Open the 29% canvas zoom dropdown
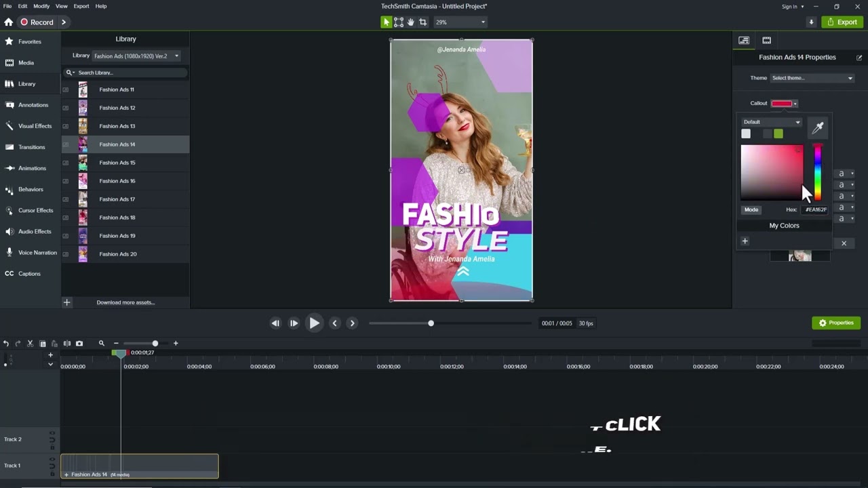 (x=460, y=22)
